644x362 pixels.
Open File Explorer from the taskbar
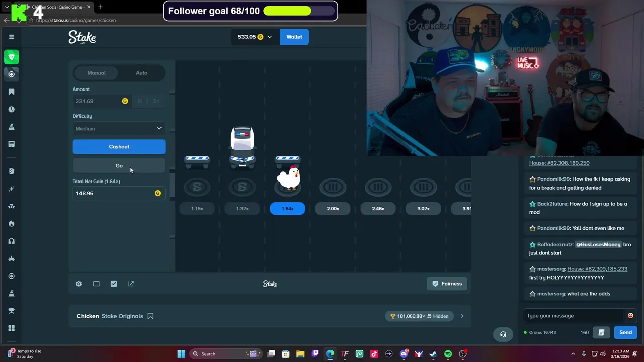pyautogui.click(x=300, y=354)
